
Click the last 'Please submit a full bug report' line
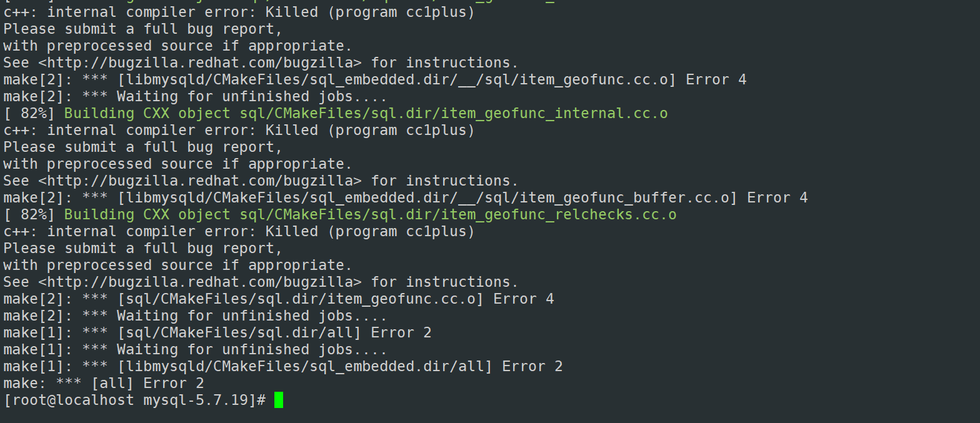(143, 248)
